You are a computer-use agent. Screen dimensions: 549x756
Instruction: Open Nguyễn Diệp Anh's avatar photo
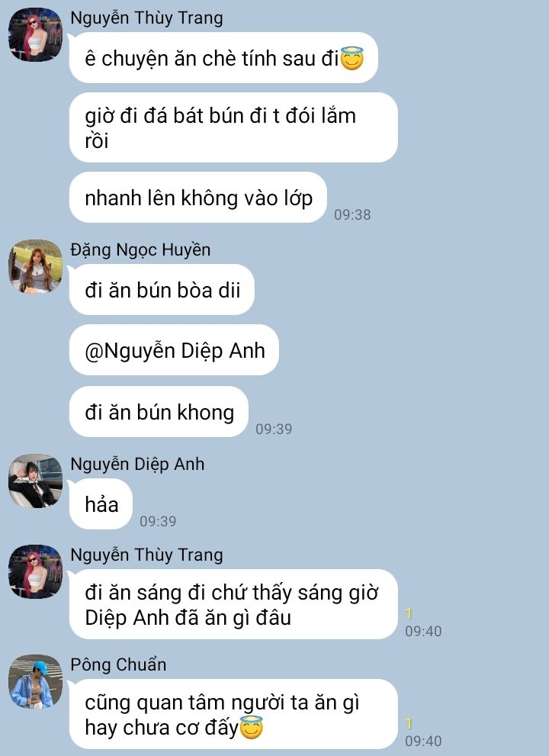coord(35,481)
